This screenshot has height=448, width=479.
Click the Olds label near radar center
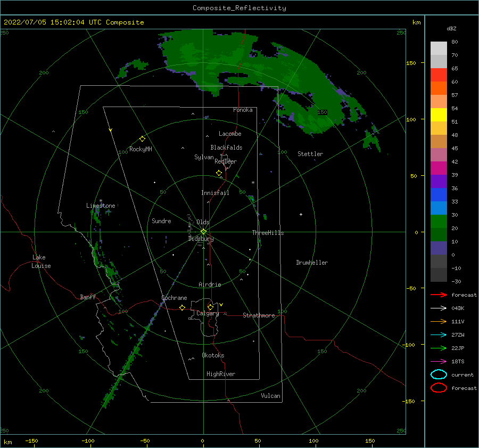click(x=203, y=222)
